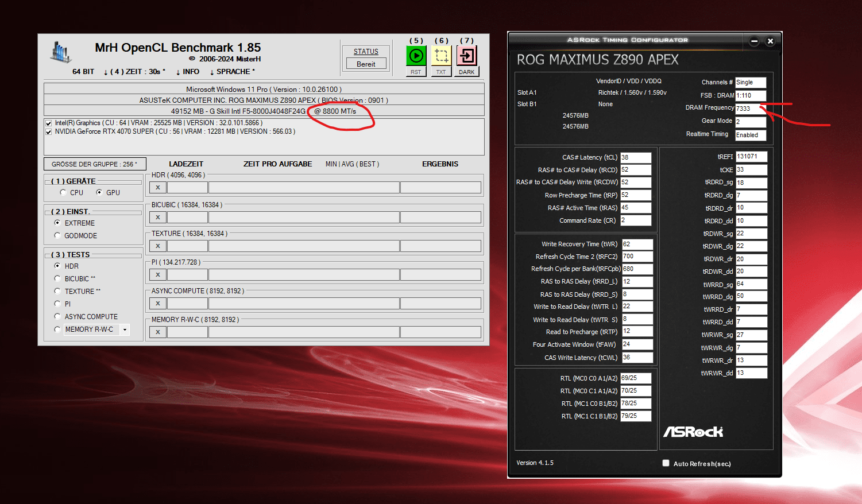Screen dimensions: 862x504
Task: Select the EXTREME setting radio button
Action: (57, 223)
